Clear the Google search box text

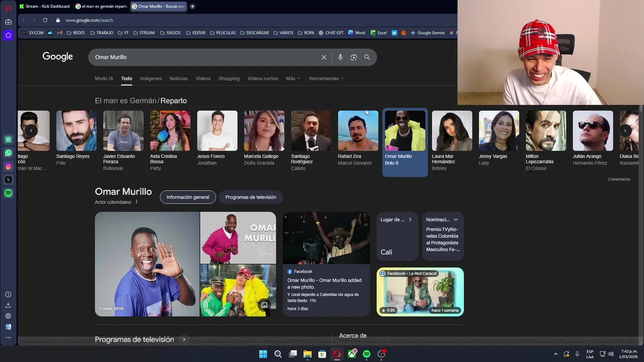[x=324, y=57]
